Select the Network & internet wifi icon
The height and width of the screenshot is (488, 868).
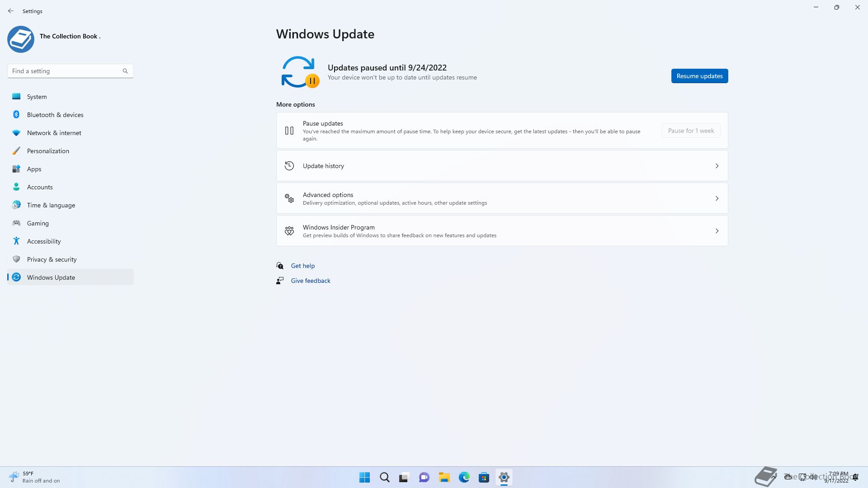coord(16,133)
